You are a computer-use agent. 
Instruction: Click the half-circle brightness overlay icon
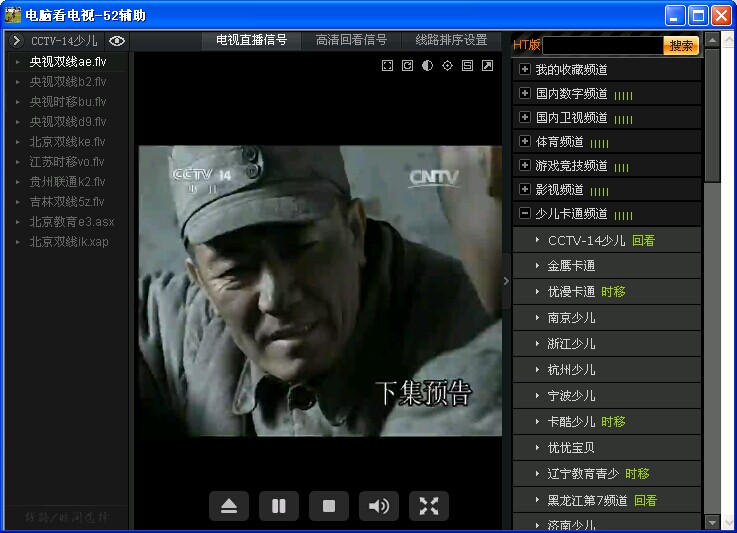tap(427, 66)
